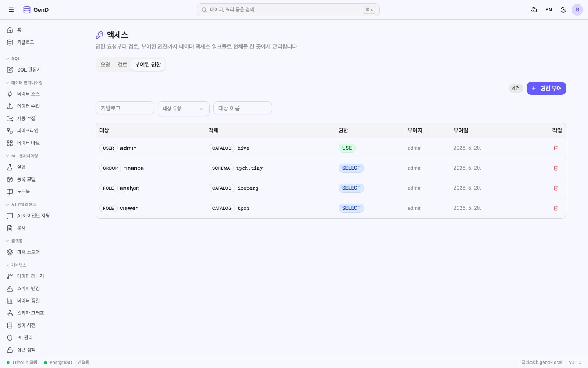
Task: Click the USE privilege badge
Action: 347,148
